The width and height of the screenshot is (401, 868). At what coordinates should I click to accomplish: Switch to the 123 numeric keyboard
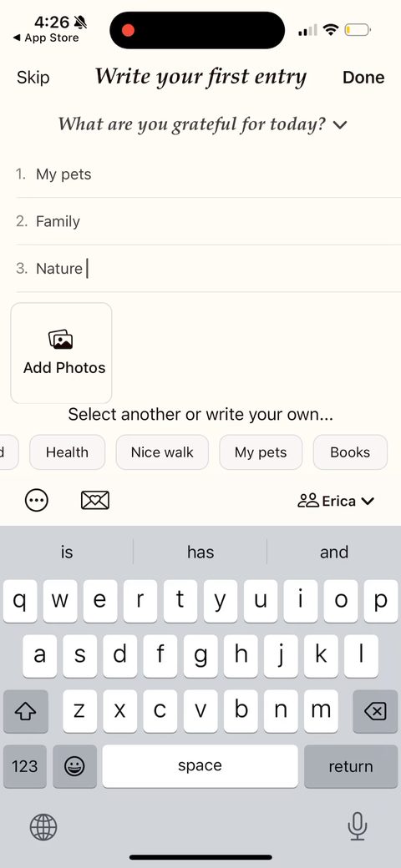click(25, 766)
